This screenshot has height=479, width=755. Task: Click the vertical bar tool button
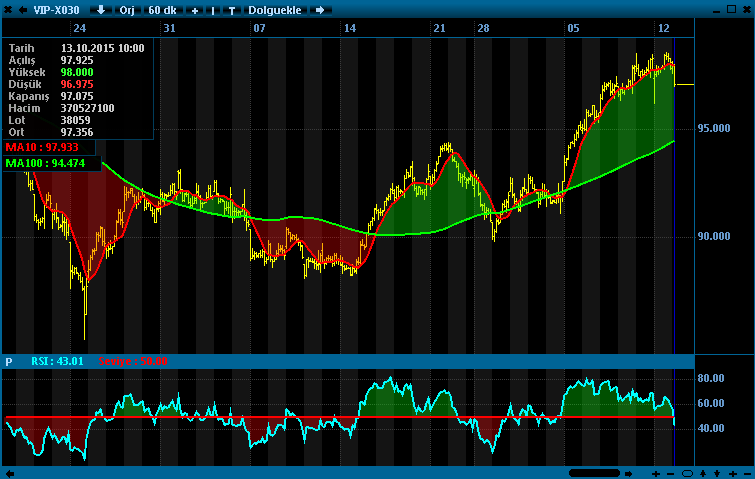pos(212,10)
